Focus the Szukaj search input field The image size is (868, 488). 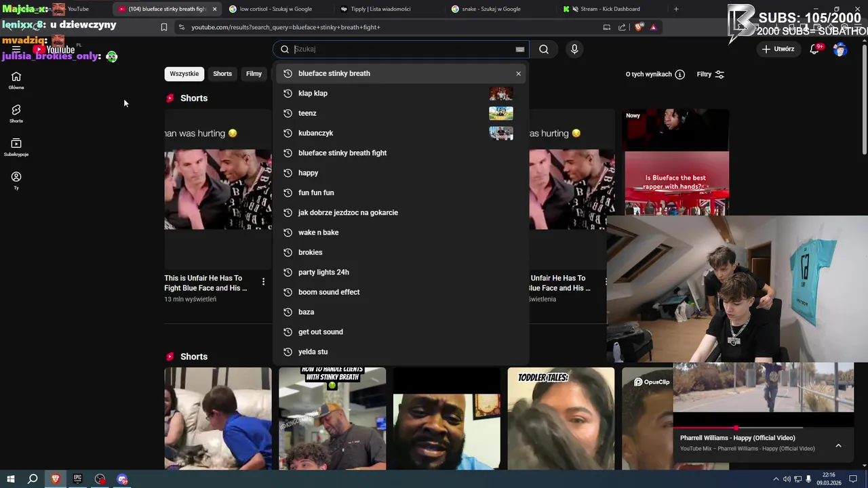coord(403,49)
